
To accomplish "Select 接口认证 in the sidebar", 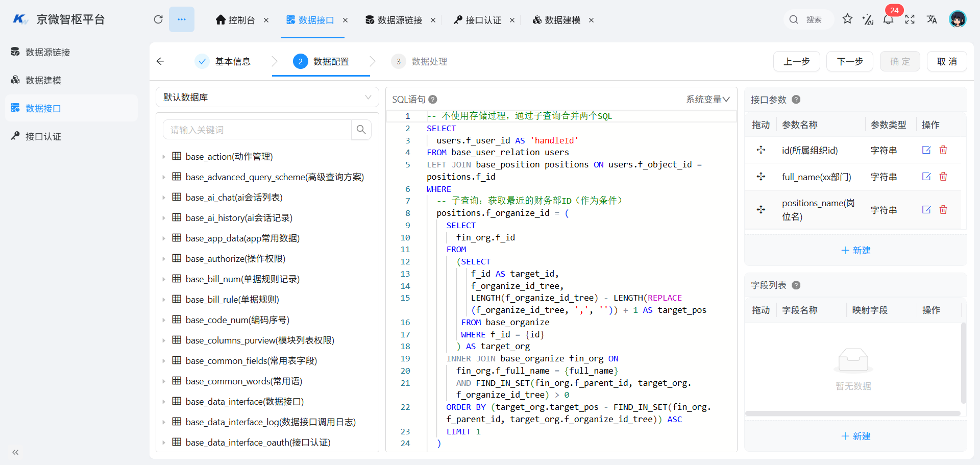I will [x=43, y=136].
